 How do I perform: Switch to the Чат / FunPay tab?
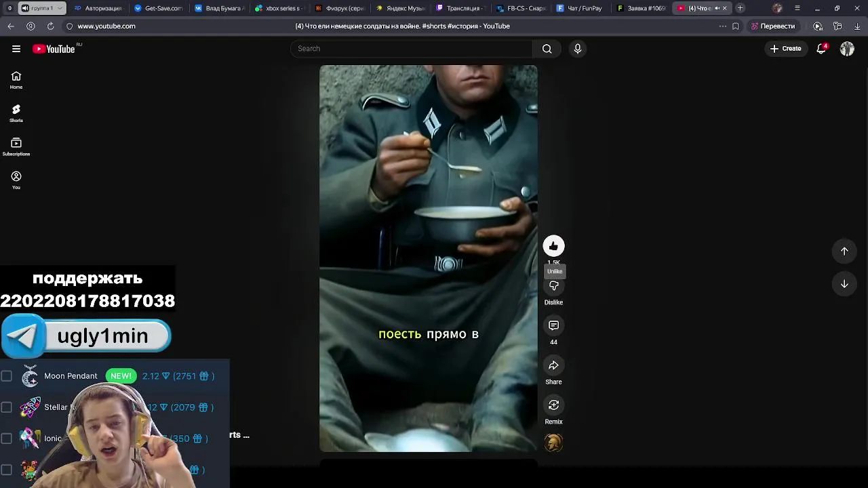tap(582, 8)
